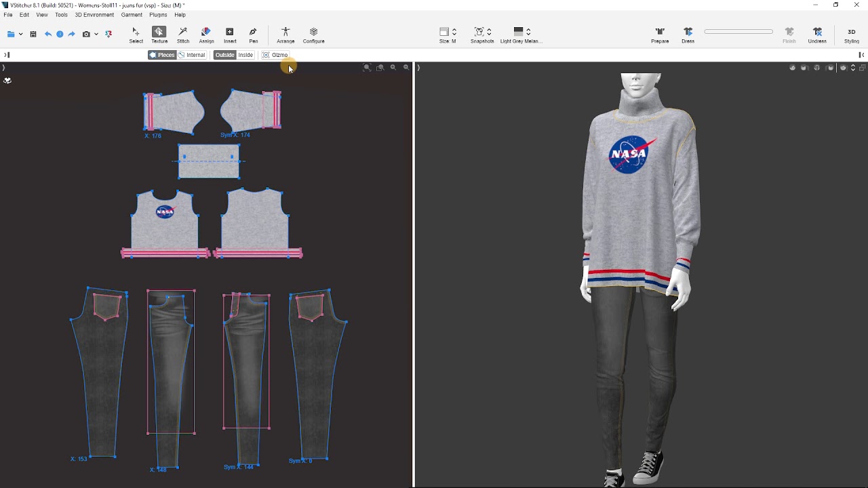Expand the left collapsed panel arrow
The image size is (868, 488).
point(7,55)
